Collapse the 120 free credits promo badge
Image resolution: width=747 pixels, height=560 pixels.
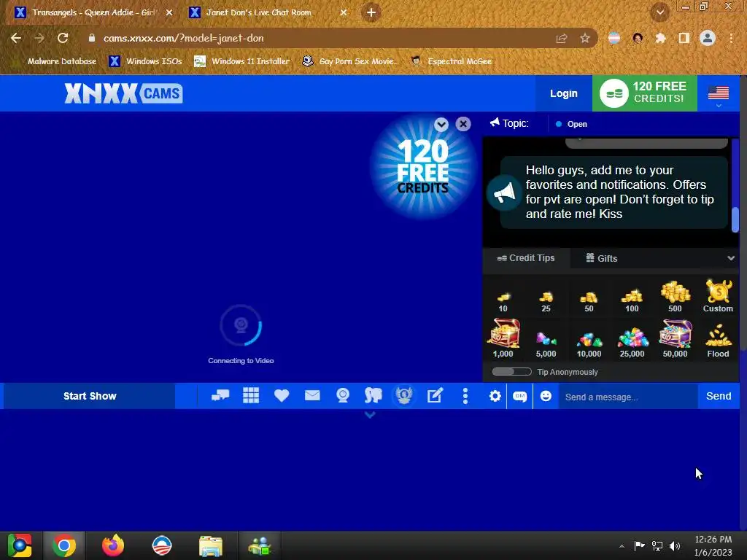(x=441, y=124)
